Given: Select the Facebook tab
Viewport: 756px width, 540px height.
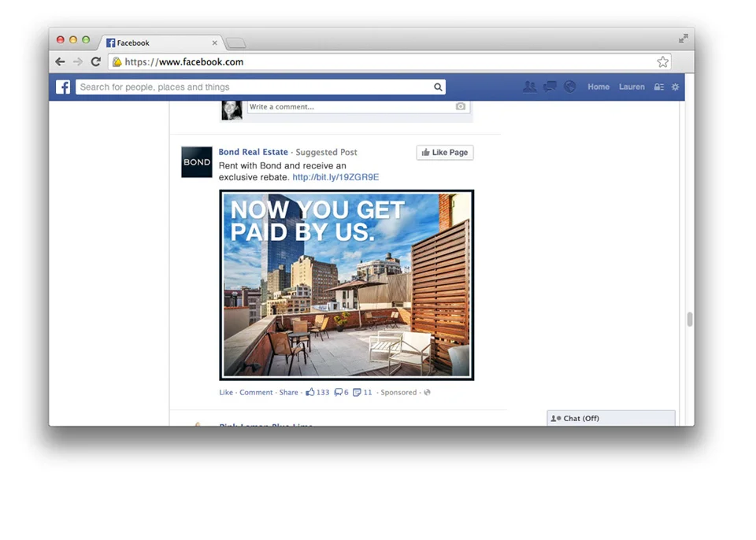Looking at the screenshot, I should [161, 43].
